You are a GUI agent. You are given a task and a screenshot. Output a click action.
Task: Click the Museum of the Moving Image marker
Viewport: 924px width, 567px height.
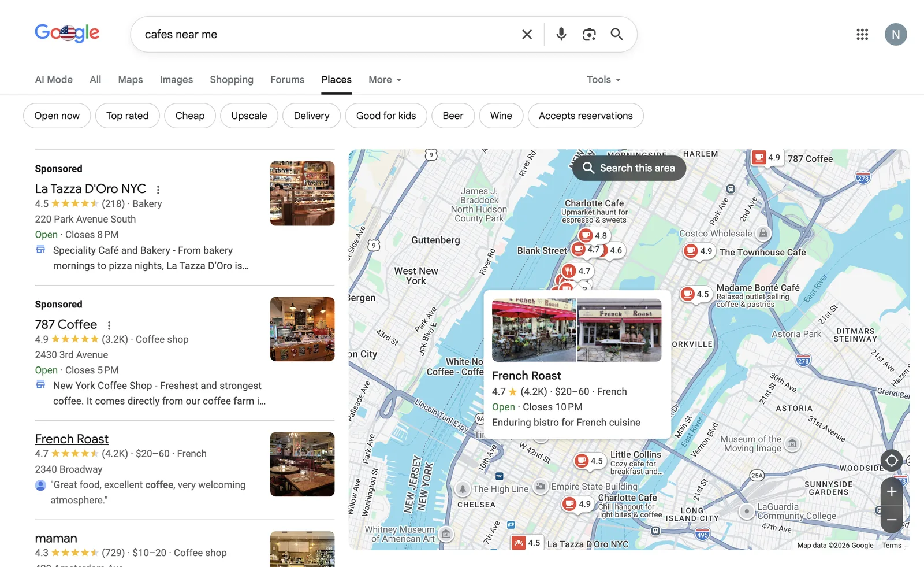coord(793,444)
